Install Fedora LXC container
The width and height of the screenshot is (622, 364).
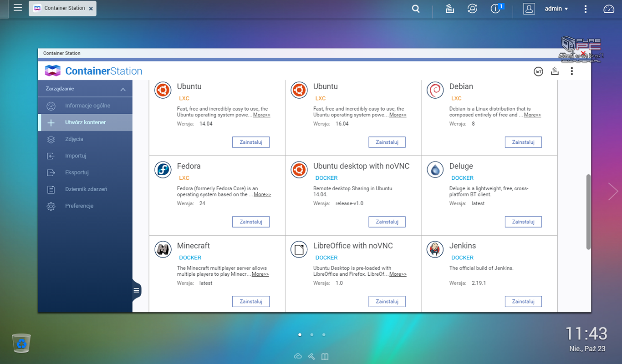pyautogui.click(x=251, y=222)
